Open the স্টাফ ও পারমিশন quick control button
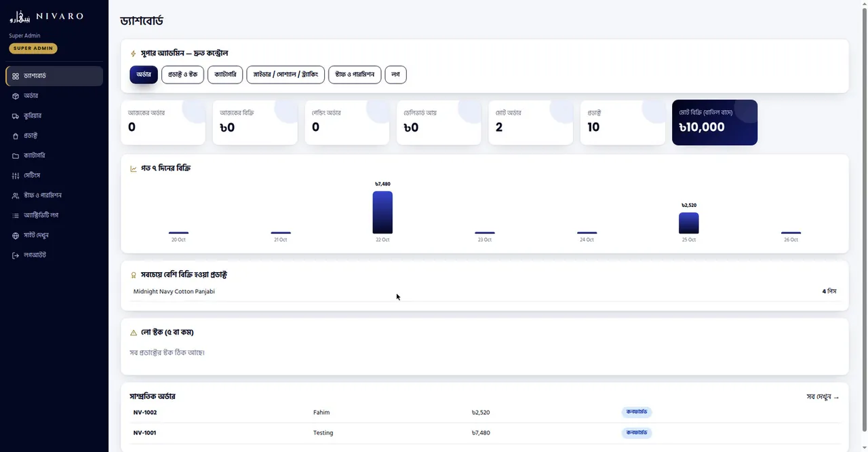Viewport: 868px width, 452px height. (x=355, y=75)
